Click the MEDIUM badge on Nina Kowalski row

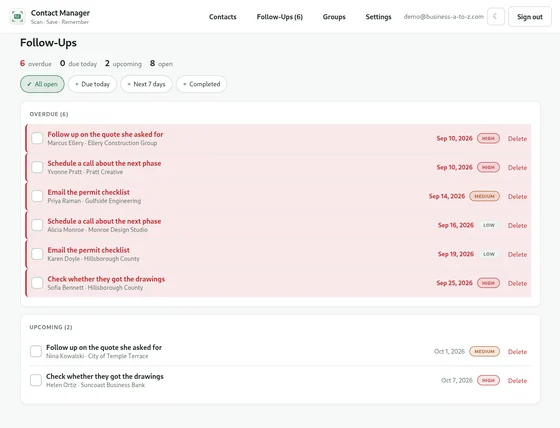tap(484, 351)
